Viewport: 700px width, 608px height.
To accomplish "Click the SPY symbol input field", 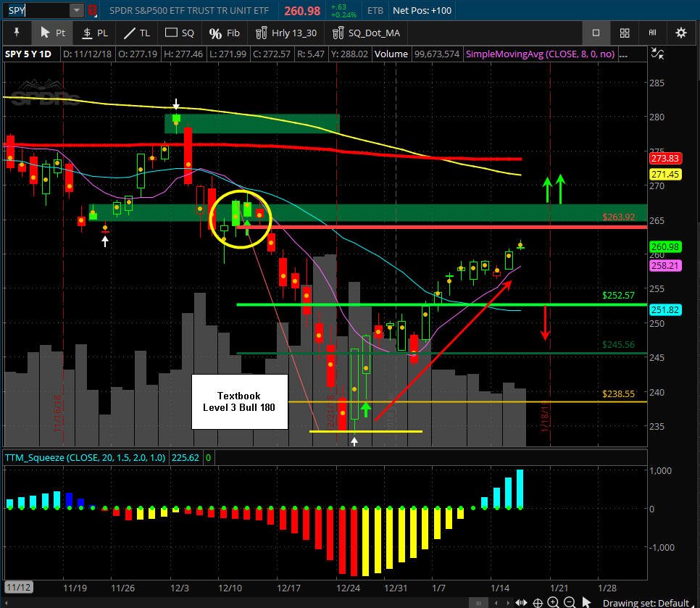I will point(38,10).
